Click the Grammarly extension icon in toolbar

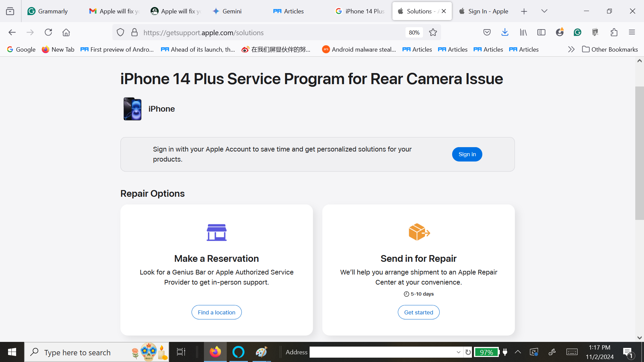(x=577, y=32)
